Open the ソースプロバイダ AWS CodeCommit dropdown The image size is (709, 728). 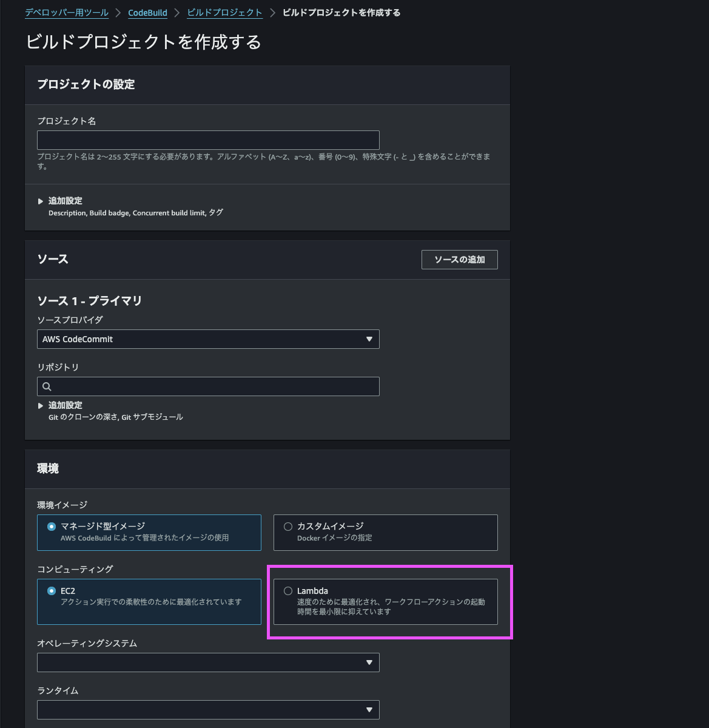click(208, 339)
